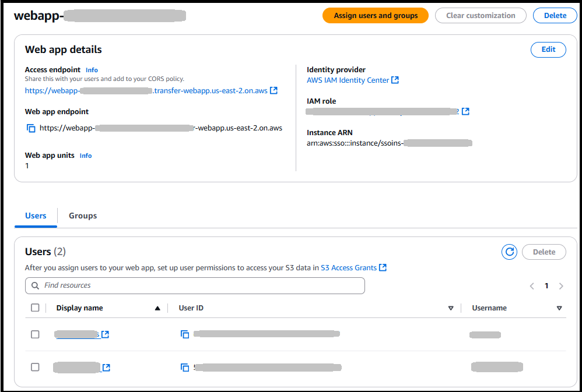
Task: Select the Users tab
Action: pos(36,216)
